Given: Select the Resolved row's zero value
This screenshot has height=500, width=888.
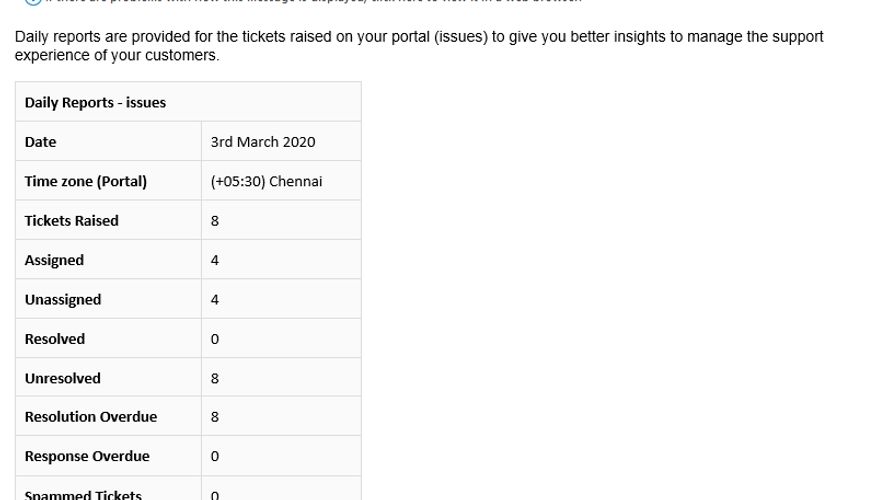Looking at the screenshot, I should (x=215, y=339).
